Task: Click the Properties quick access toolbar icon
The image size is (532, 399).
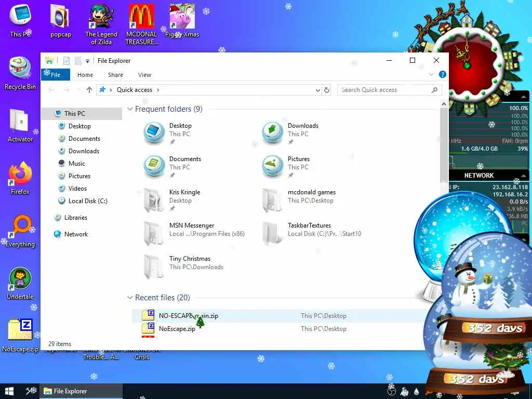Action: 66,61
